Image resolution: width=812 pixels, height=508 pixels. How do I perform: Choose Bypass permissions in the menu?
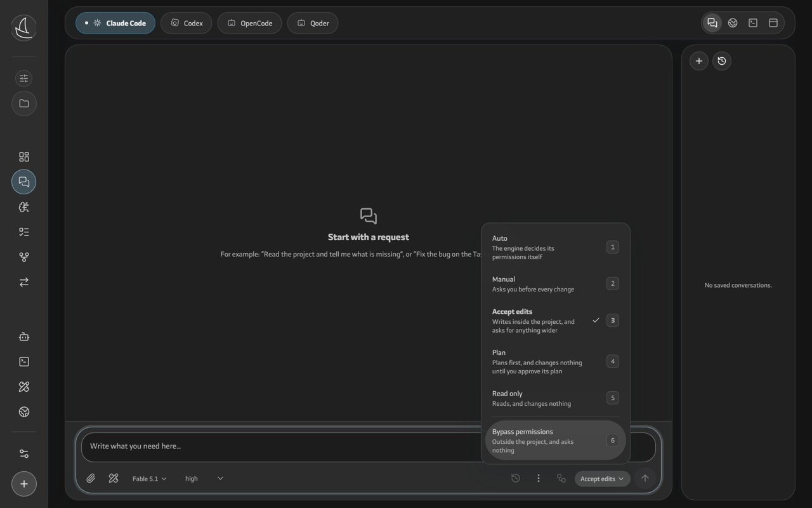[556, 441]
